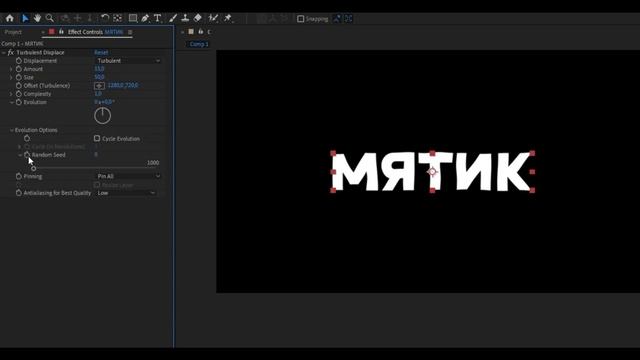Expand the Amount property
The height and width of the screenshot is (360, 640).
coord(11,69)
